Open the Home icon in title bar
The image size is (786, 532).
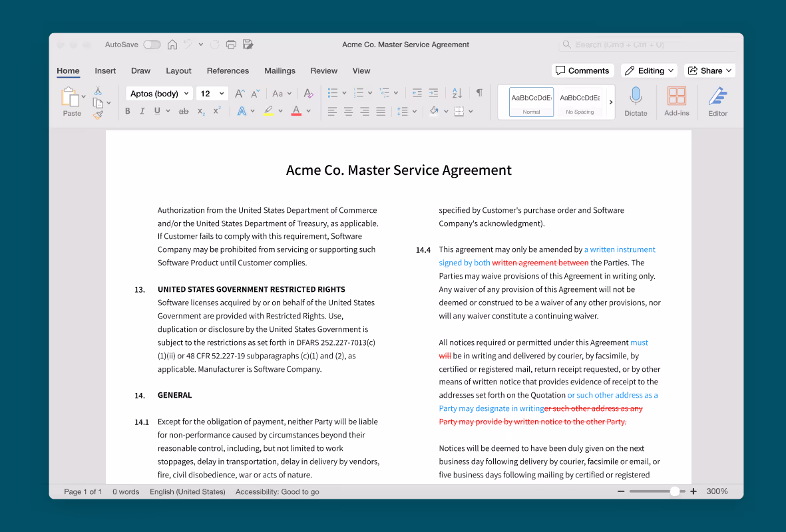tap(172, 45)
